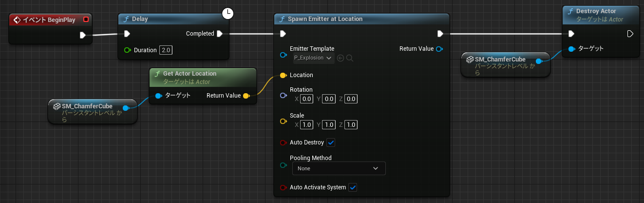The height and width of the screenshot is (203, 644).
Task: Toggle the Auto Activate System checkbox
Action: [x=353, y=187]
